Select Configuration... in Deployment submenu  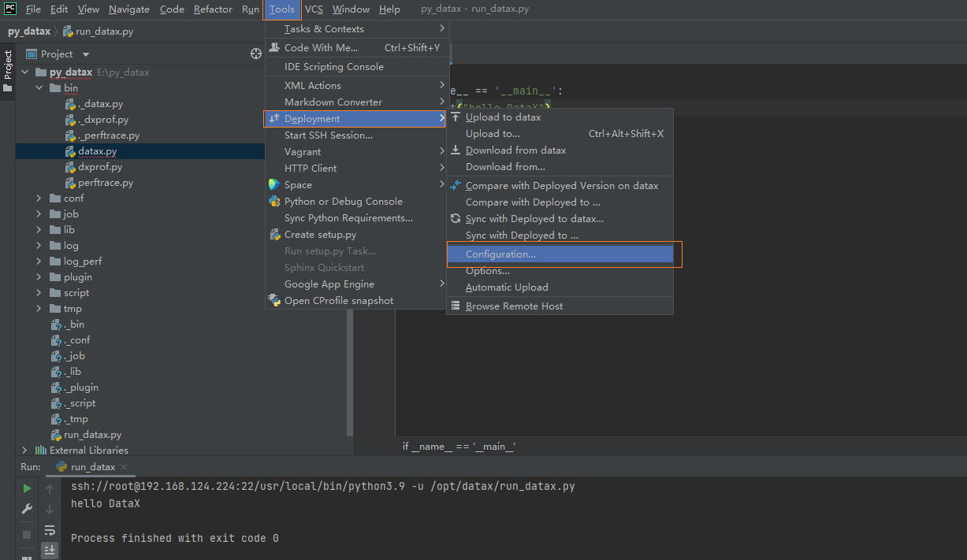(560, 254)
